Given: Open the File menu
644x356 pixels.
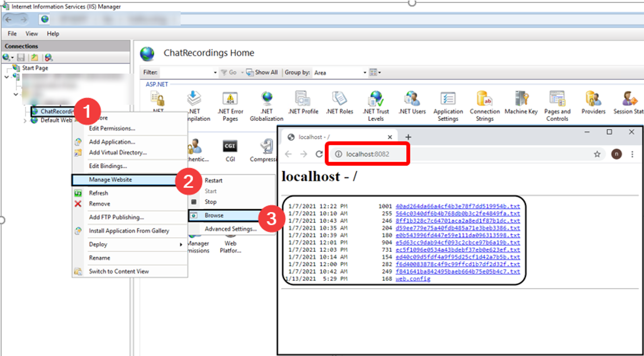Looking at the screenshot, I should (13, 34).
